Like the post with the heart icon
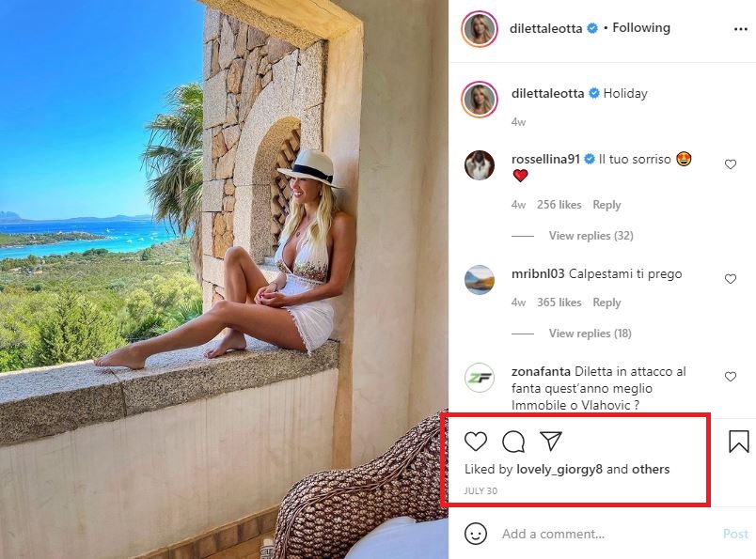 (x=476, y=442)
